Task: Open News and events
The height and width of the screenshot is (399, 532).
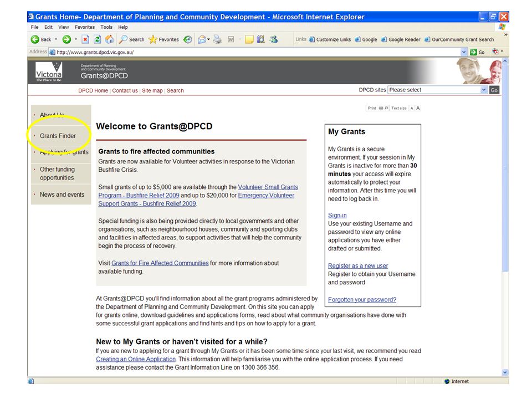Action: click(x=62, y=195)
